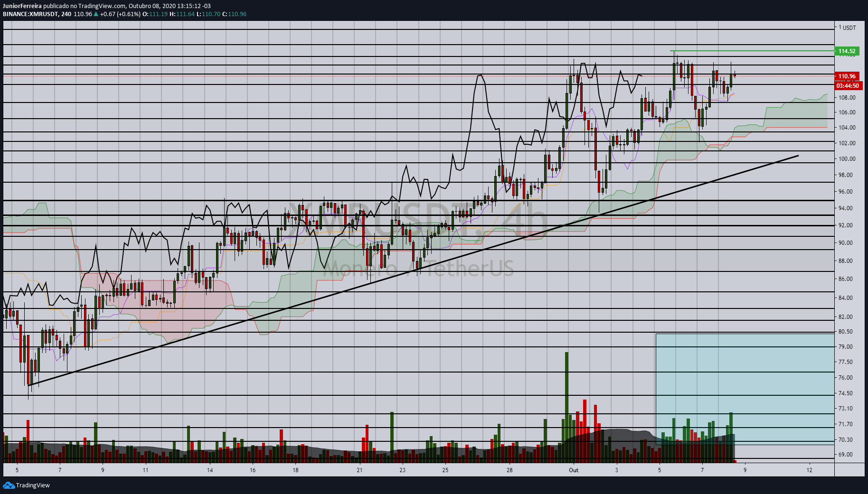
Task: Click the green horizontal line at 114.52
Action: point(752,51)
